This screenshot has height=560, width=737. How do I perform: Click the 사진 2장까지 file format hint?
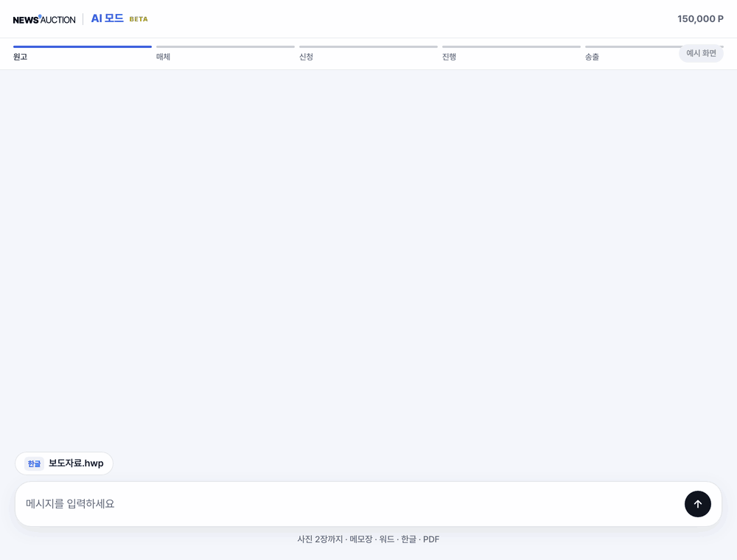coord(368,539)
